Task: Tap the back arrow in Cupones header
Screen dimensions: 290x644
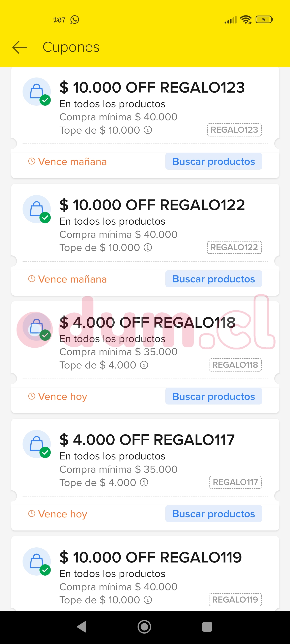Action: 20,47
